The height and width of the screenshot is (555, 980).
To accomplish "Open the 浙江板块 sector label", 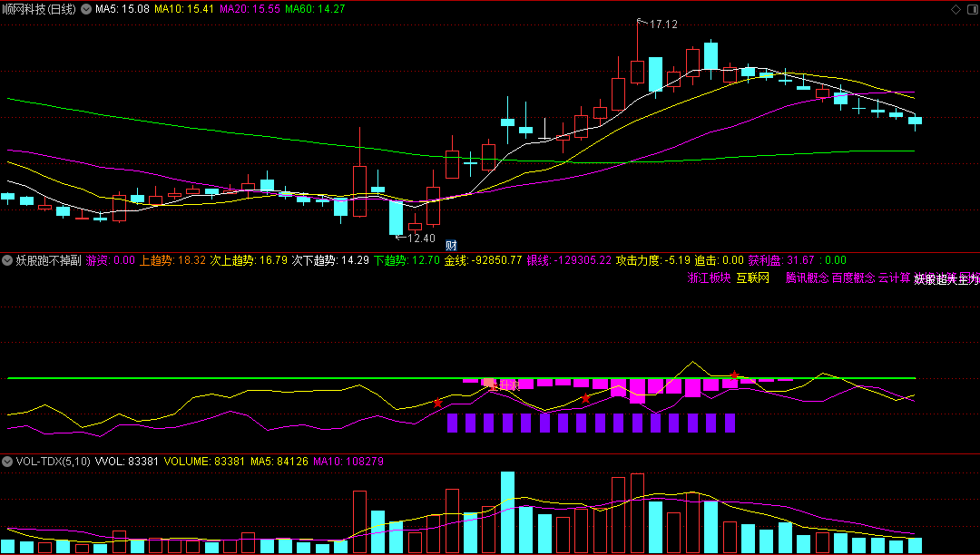I will coord(709,278).
